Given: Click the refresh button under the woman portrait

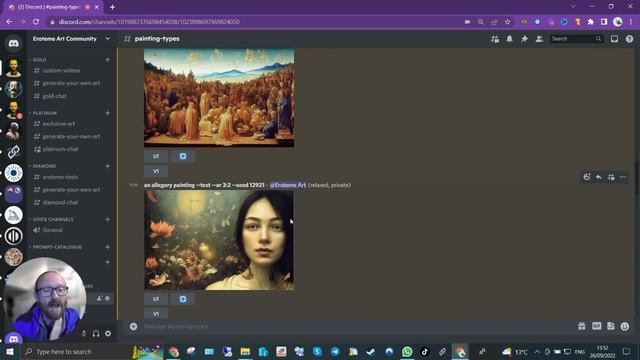Looking at the screenshot, I should (182, 299).
